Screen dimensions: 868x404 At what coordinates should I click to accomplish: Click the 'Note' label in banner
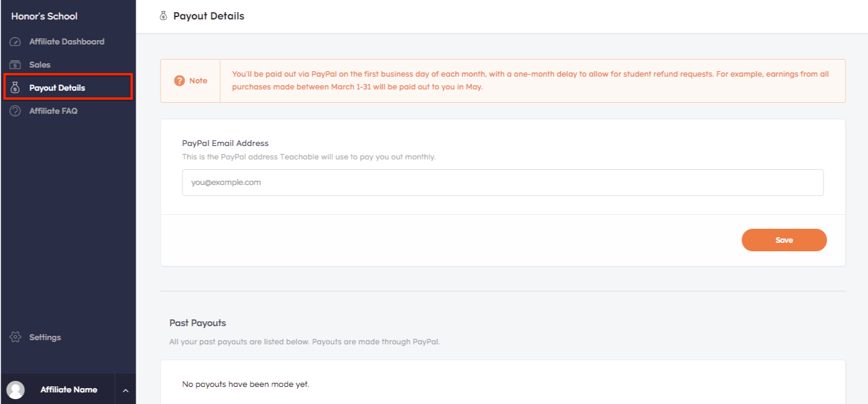coord(198,81)
